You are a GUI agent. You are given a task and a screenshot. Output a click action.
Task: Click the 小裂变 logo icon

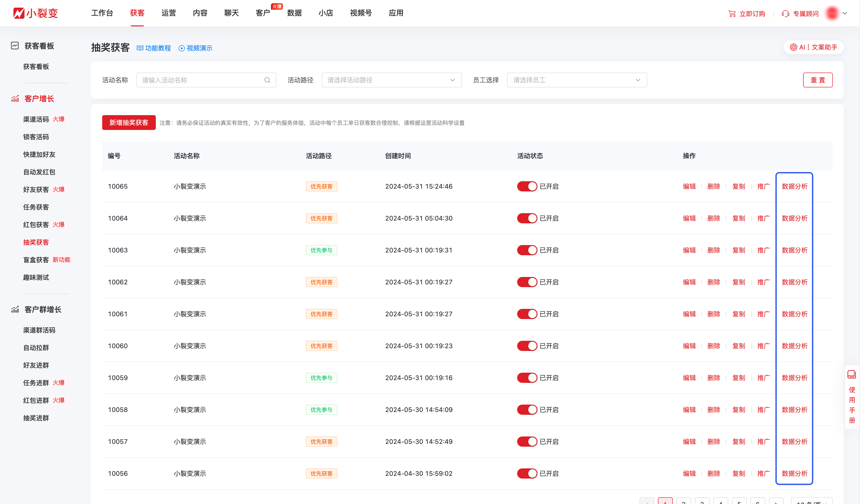(19, 13)
